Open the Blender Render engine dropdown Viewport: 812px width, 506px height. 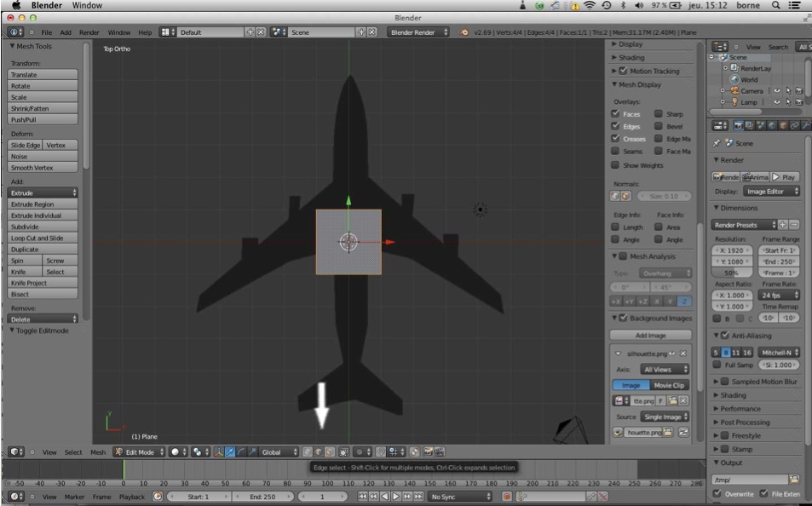point(418,32)
